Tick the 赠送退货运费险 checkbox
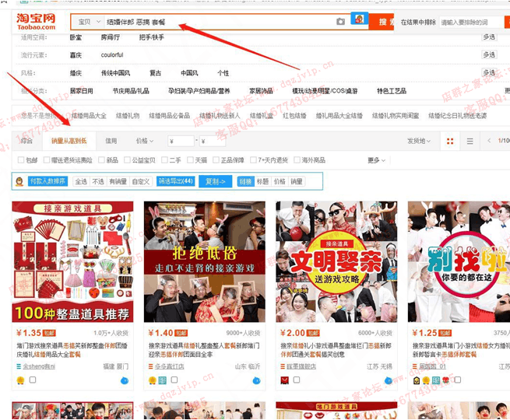This screenshot has height=420, width=510. coord(47,159)
